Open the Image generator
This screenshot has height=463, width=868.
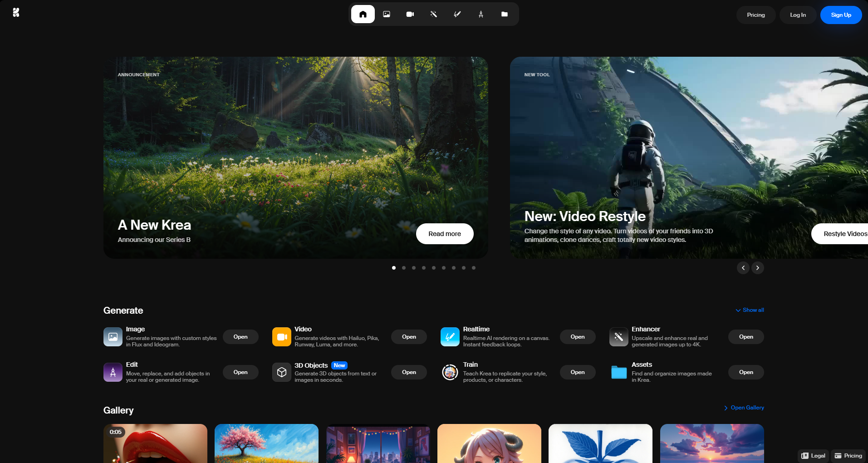click(x=240, y=337)
